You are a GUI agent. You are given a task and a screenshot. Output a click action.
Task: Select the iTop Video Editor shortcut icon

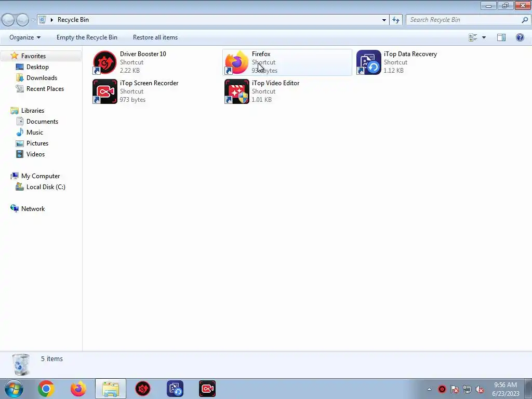tap(236, 91)
